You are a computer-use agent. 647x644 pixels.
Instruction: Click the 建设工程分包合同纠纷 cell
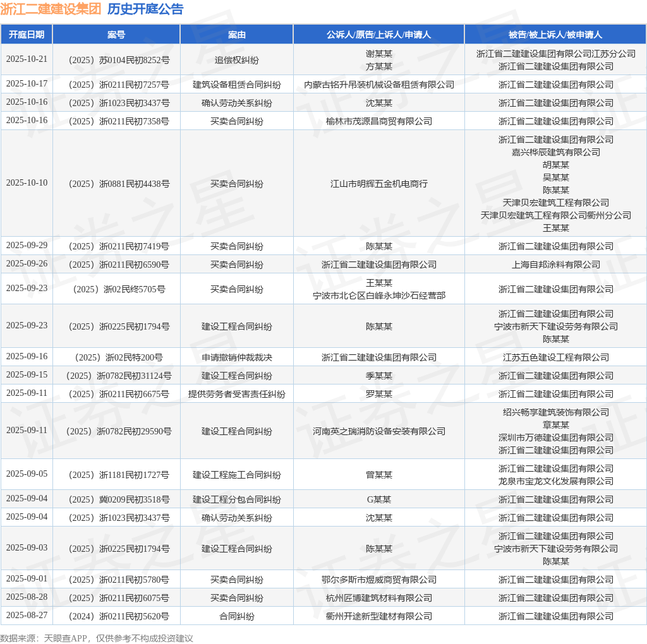point(236,499)
